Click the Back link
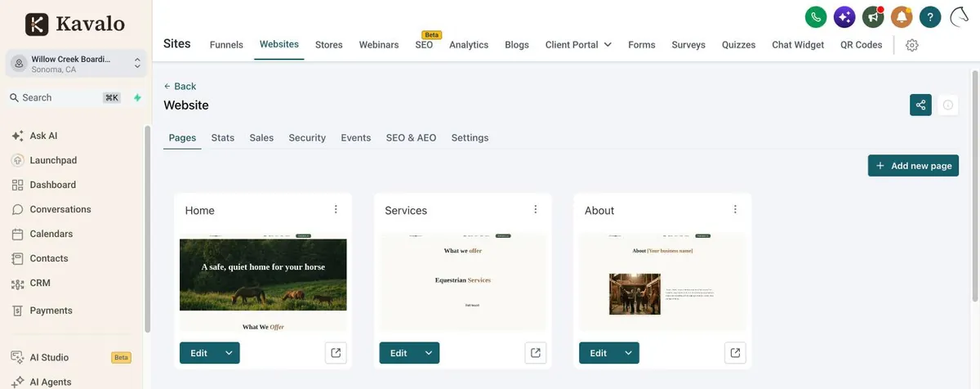The height and width of the screenshot is (389, 980). pos(180,87)
